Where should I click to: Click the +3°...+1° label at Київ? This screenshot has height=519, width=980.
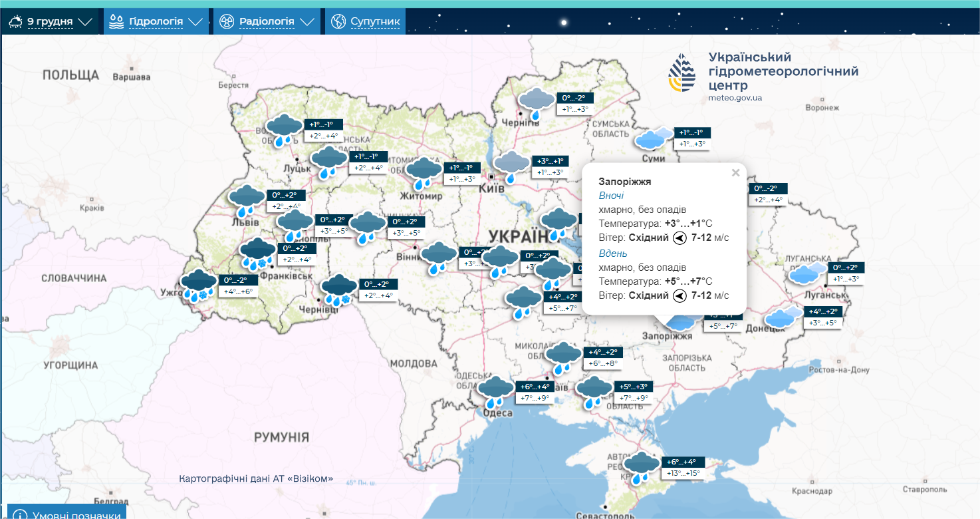(551, 161)
